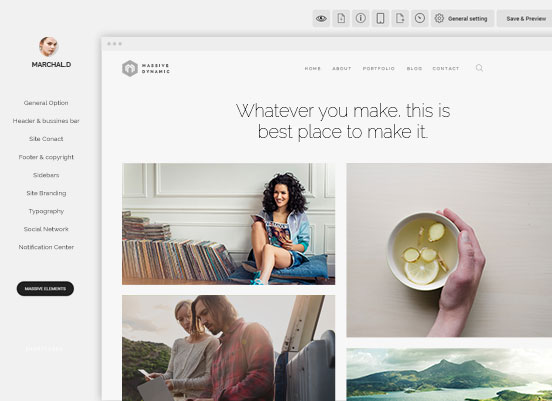Click the new page document icon
The height and width of the screenshot is (401, 552).
coord(341,18)
